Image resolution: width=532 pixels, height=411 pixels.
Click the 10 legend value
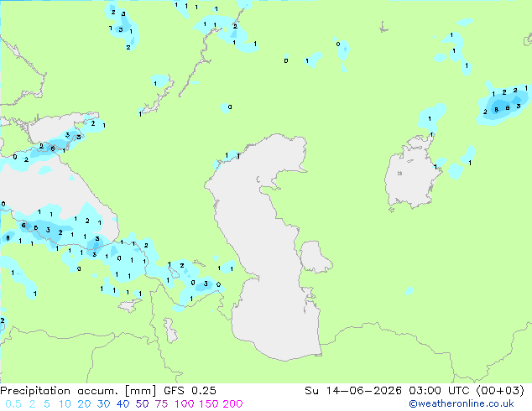point(65,404)
